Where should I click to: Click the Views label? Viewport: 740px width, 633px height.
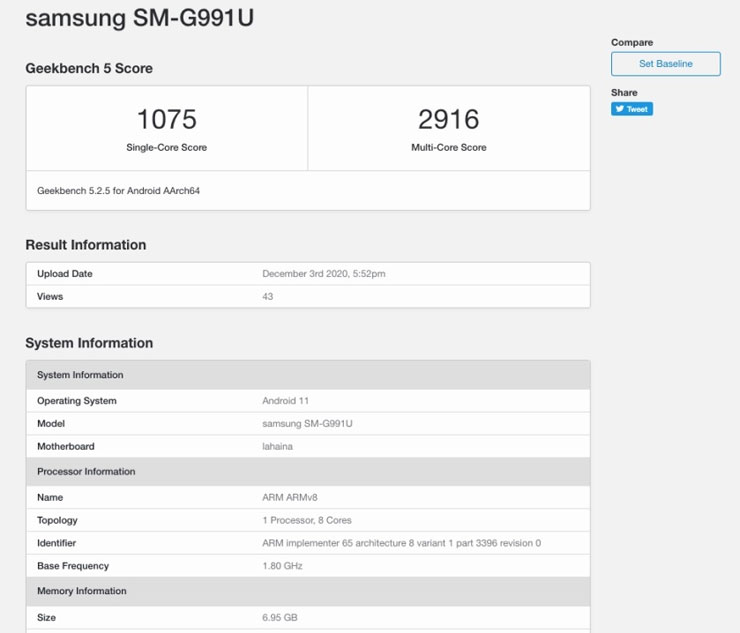coord(50,296)
